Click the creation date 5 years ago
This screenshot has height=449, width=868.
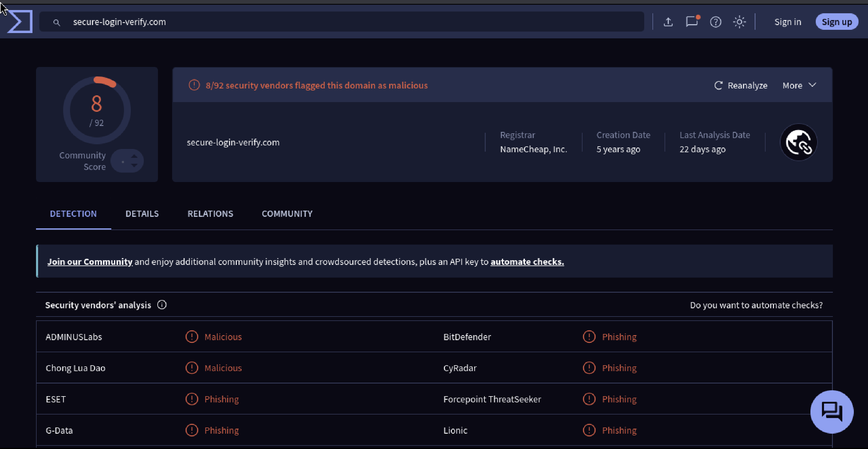click(618, 149)
